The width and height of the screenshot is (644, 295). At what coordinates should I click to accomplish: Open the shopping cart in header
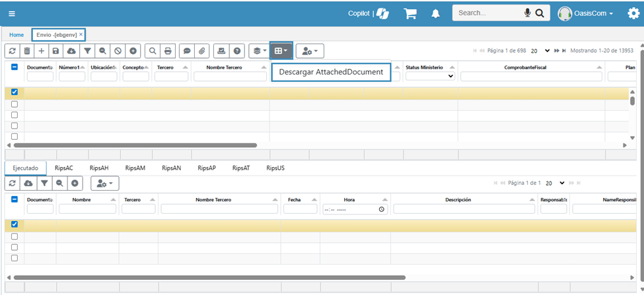click(x=410, y=13)
